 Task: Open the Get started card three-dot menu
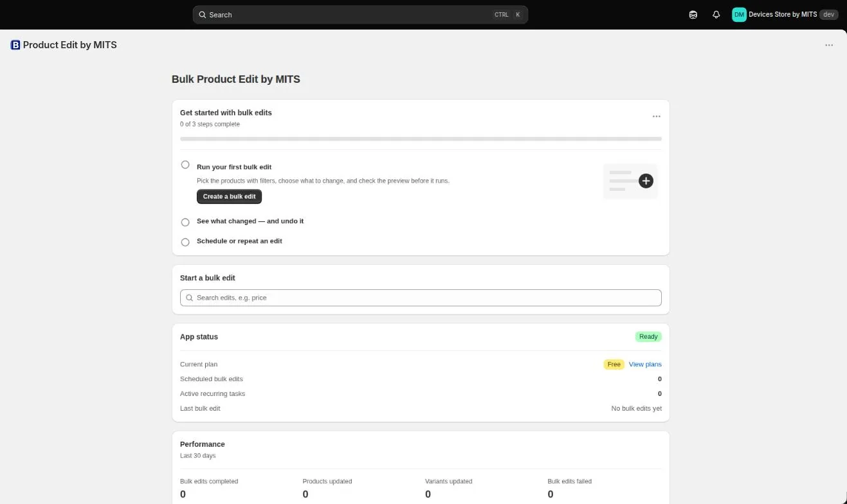click(x=656, y=116)
